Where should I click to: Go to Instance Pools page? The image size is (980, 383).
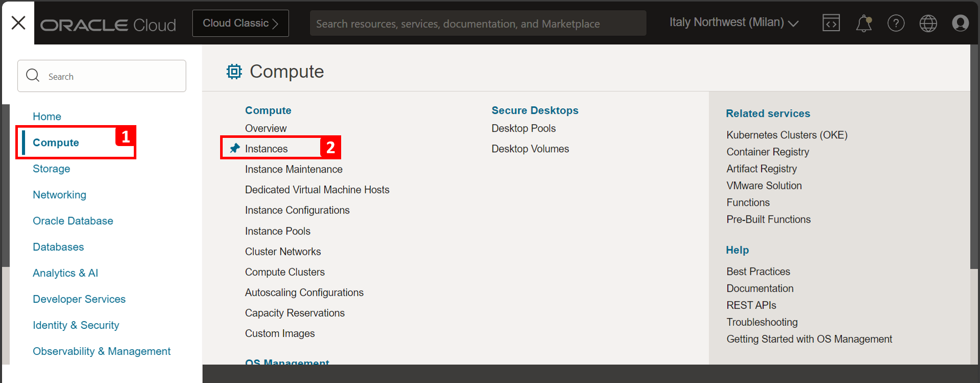(277, 231)
